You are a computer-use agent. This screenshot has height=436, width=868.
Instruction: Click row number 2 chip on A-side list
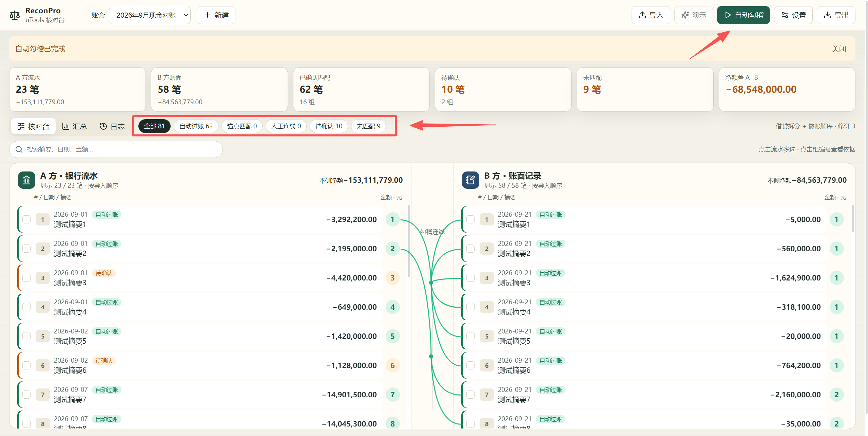43,249
